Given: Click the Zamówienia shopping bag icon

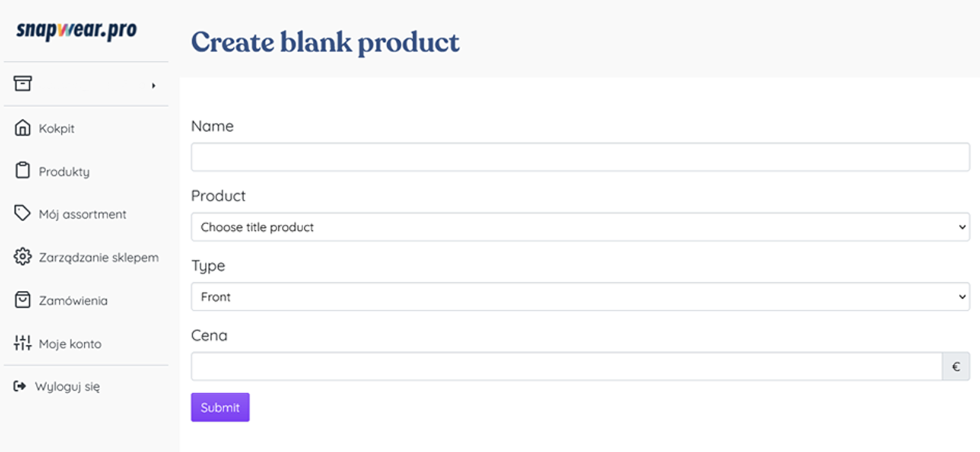Looking at the screenshot, I should [22, 300].
